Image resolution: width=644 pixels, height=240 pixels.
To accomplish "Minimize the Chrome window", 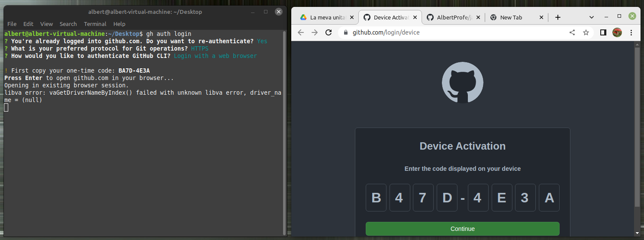I will 606,16.
